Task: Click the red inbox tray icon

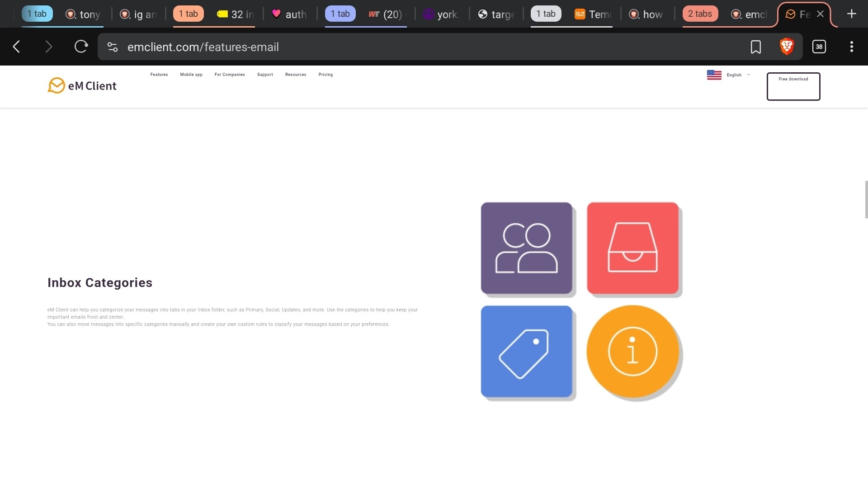Action: pyautogui.click(x=632, y=248)
